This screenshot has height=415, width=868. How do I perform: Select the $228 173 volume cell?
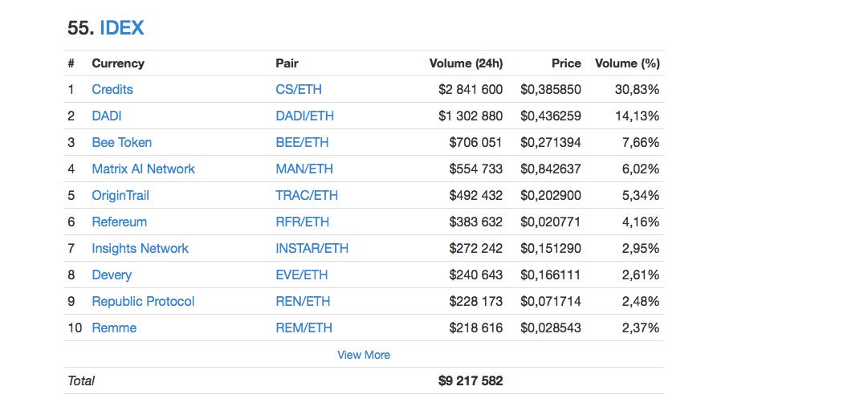475,302
